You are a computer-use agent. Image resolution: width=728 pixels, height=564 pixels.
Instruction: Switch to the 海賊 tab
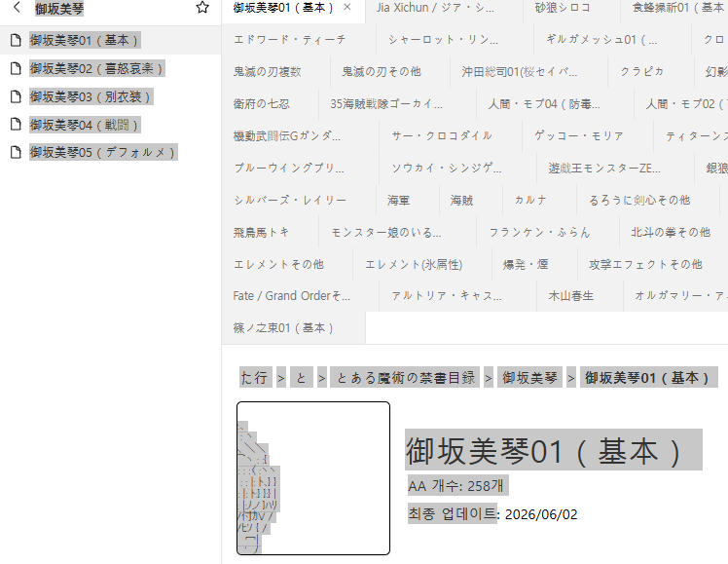[x=471, y=200]
